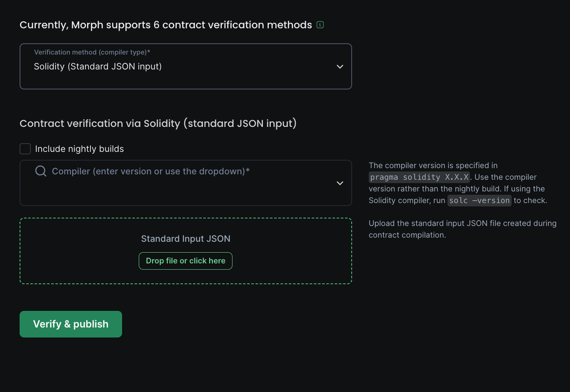Click the 'Include nightly builds' label text

point(79,149)
